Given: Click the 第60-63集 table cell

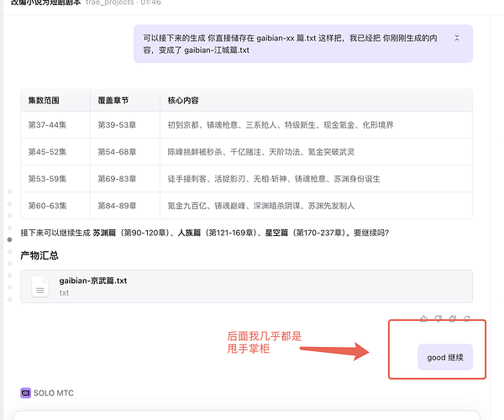Looking at the screenshot, I should (54, 204).
